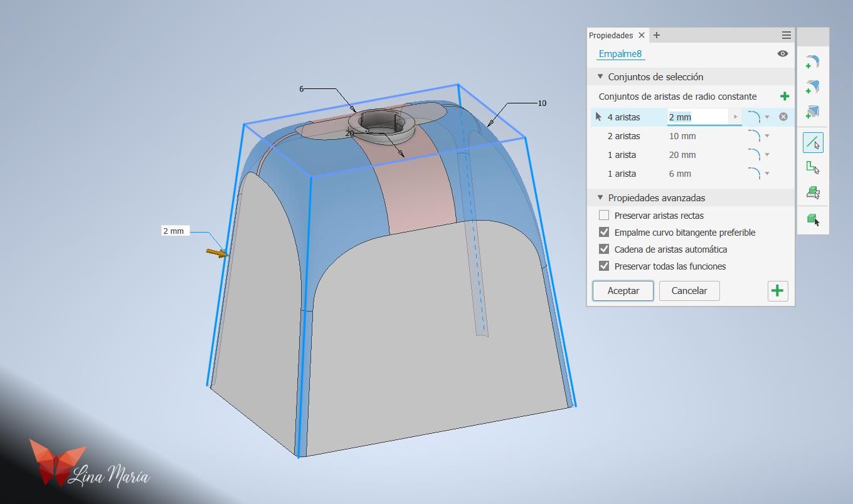Click the 6 mm radius value
Viewport: 853px width, 504px height.
point(680,174)
